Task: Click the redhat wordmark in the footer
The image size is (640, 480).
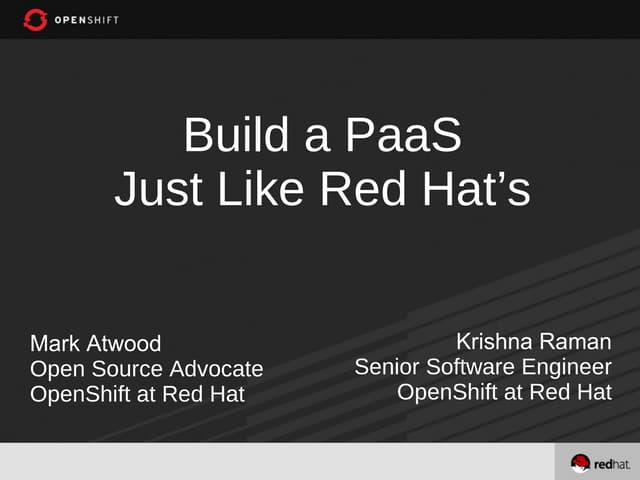Action: point(611,464)
